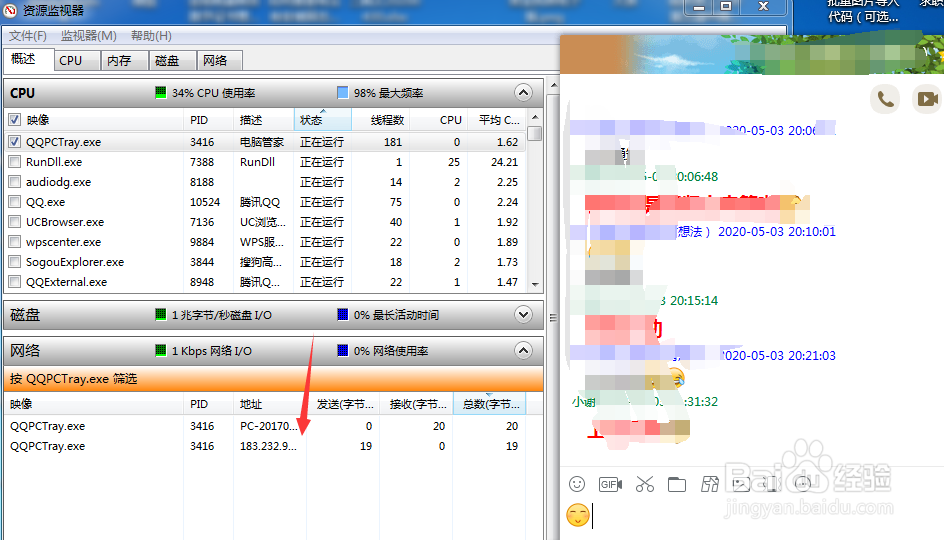Select the scissors screenshot tool in chat
Image resolution: width=944 pixels, height=540 pixels.
645,484
